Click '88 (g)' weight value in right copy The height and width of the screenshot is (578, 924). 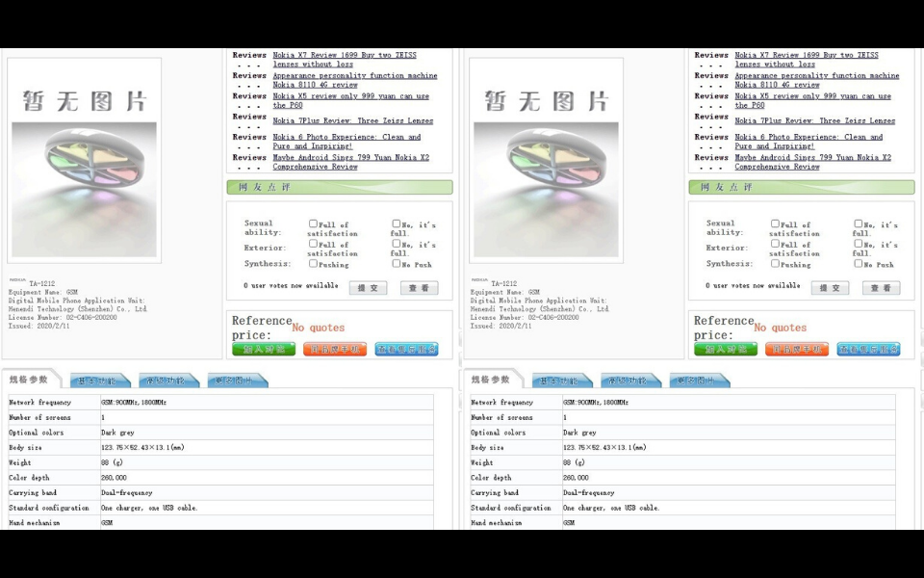574,462
